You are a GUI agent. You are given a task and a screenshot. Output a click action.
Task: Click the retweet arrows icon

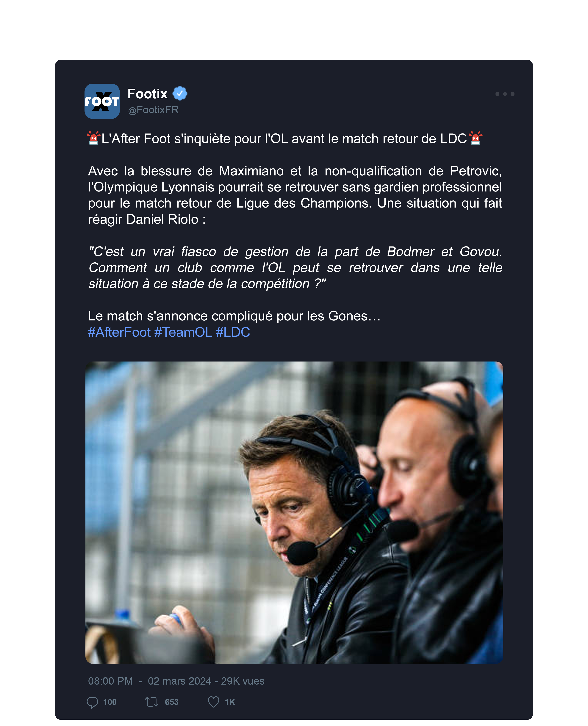pyautogui.click(x=152, y=702)
